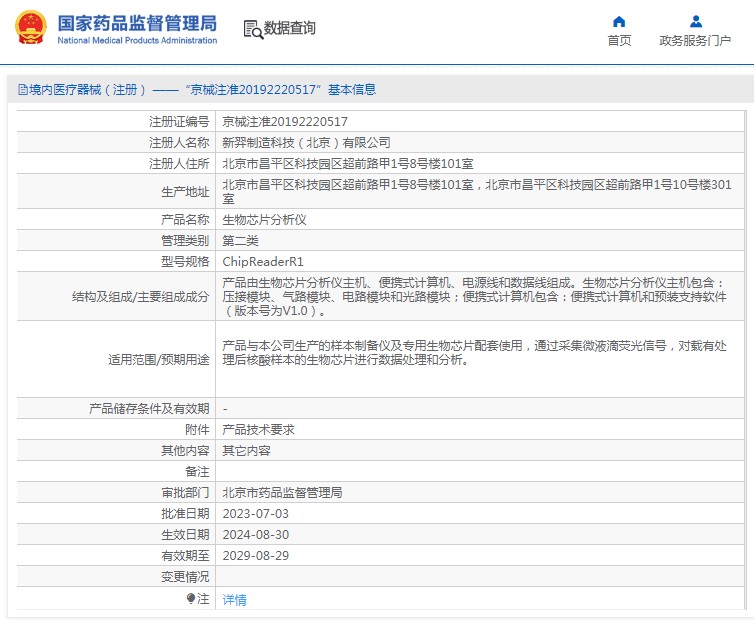The image size is (754, 620).
Task: Click the 数据查询 magnifier document icon
Action: coord(252,29)
